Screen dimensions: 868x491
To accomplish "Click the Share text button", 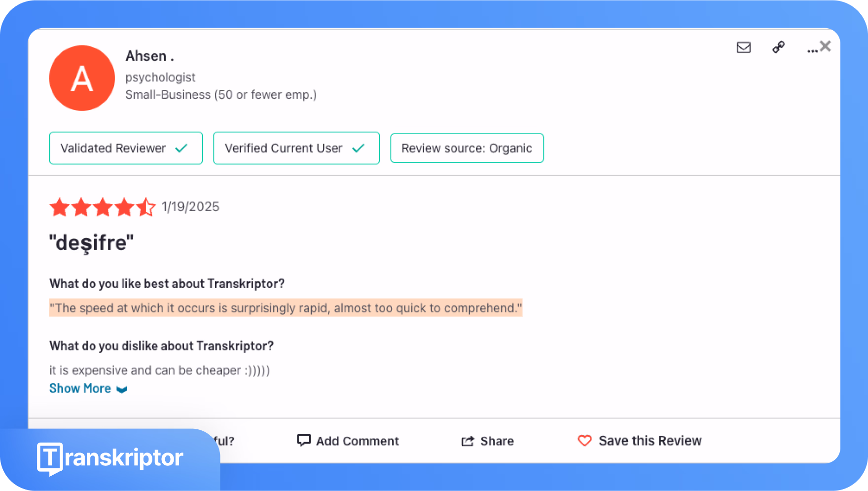I will click(497, 441).
